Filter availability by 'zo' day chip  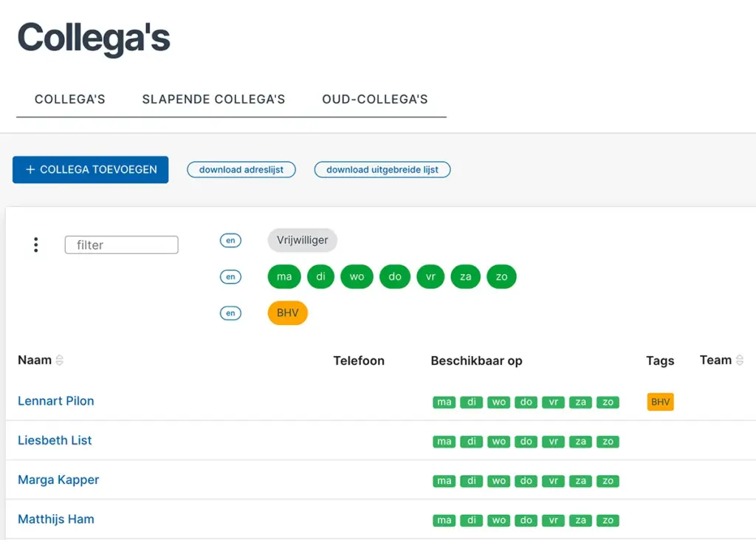click(501, 277)
